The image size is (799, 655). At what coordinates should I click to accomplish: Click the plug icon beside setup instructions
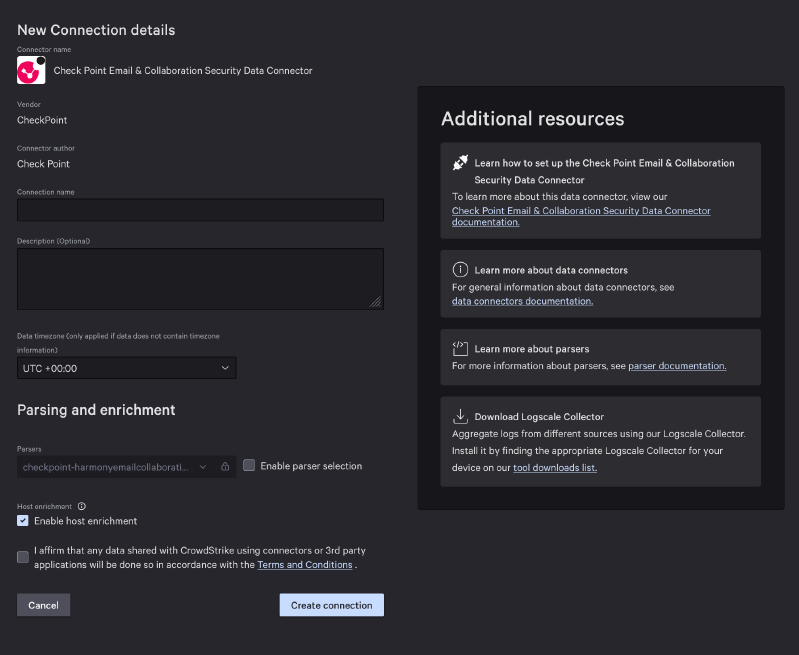click(x=460, y=162)
